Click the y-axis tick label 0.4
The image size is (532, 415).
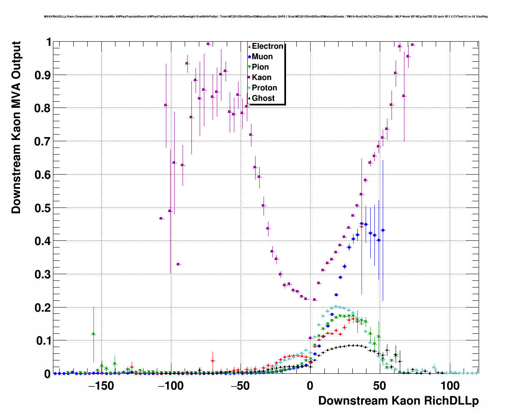(43, 241)
